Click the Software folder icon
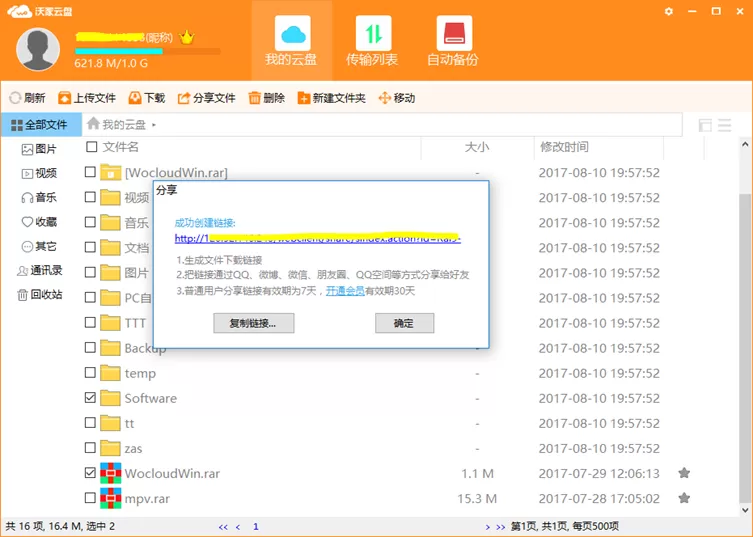The image size is (753, 537). point(110,398)
